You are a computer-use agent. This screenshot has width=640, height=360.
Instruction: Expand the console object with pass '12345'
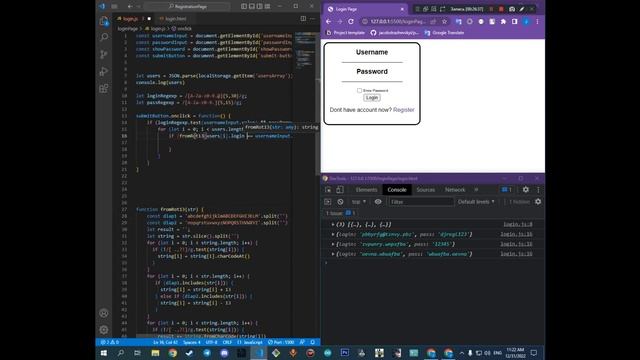(x=333, y=244)
